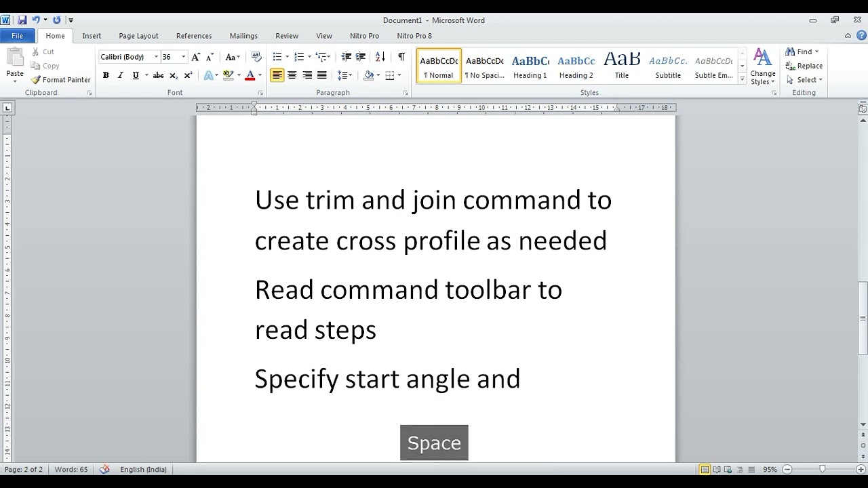Viewport: 868px width, 488px height.
Task: Click the Save icon in Quick Access Toolbar
Action: pyautogui.click(x=22, y=20)
